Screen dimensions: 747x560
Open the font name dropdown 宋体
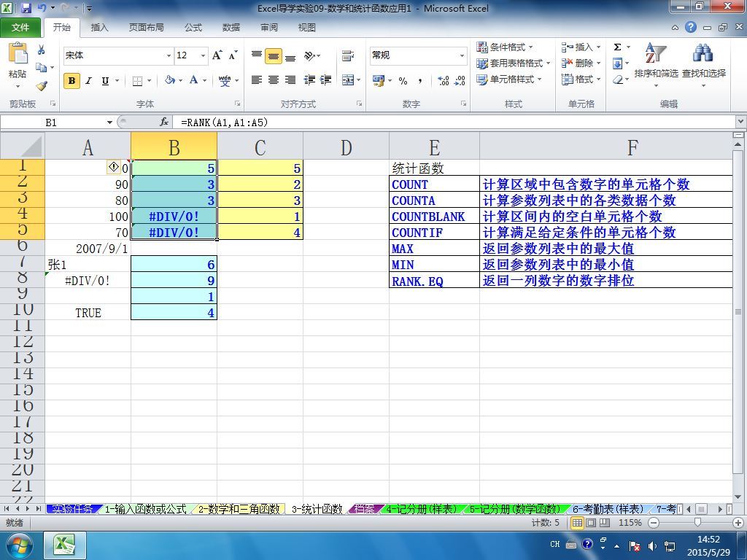[117, 55]
